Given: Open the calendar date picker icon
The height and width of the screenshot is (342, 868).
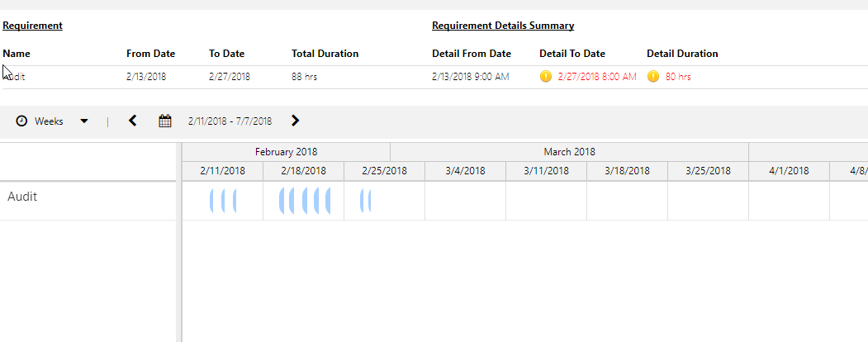Looking at the screenshot, I should (x=165, y=121).
